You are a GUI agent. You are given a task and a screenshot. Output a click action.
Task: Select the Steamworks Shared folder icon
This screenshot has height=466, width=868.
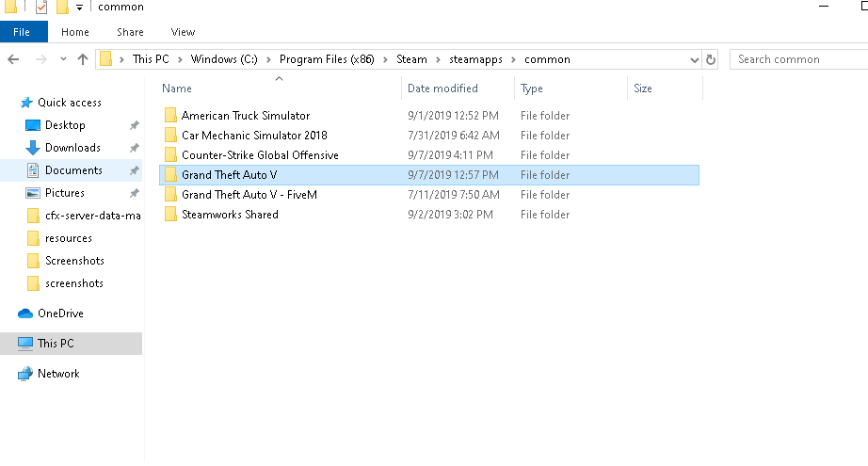click(x=170, y=215)
